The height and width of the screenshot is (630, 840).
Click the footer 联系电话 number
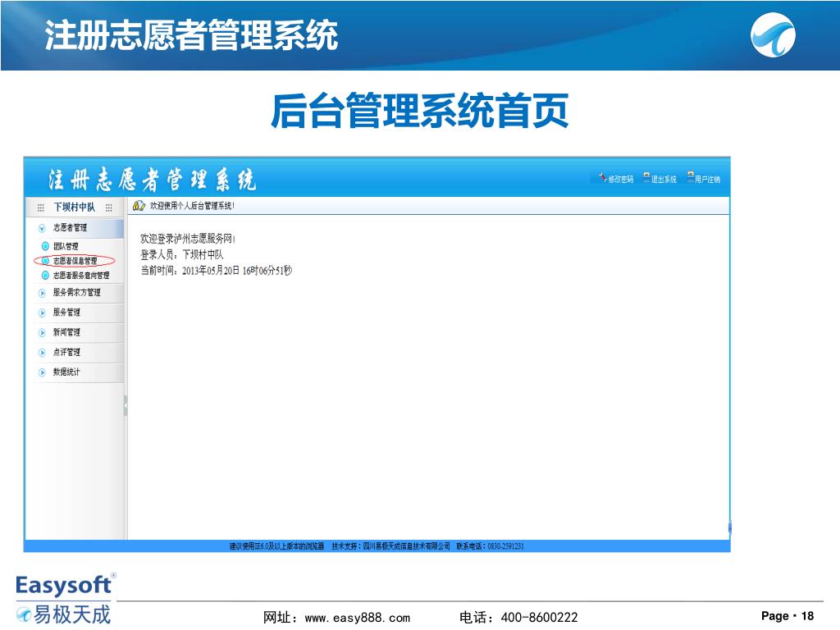click(491, 546)
